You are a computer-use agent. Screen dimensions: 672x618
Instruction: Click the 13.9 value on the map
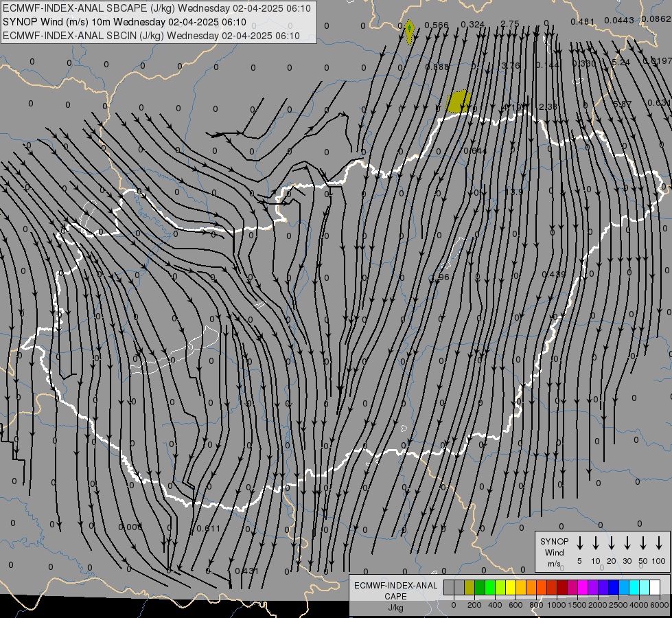click(514, 192)
